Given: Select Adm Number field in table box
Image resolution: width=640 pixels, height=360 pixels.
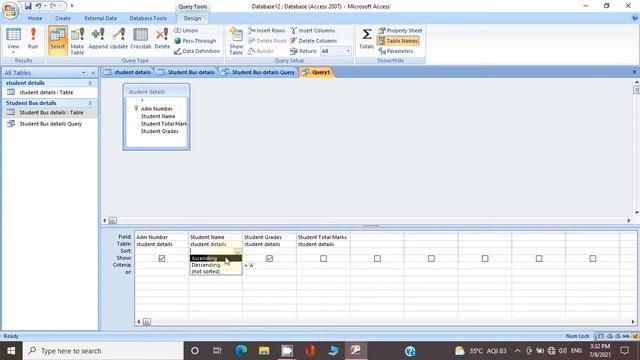Looking at the screenshot, I should (157, 109).
